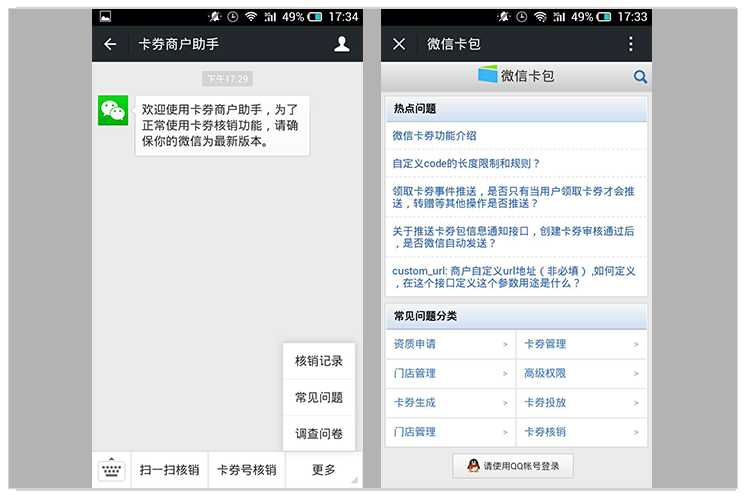
Task: Open the three-dot overflow menu in 微信卡包
Action: click(631, 44)
